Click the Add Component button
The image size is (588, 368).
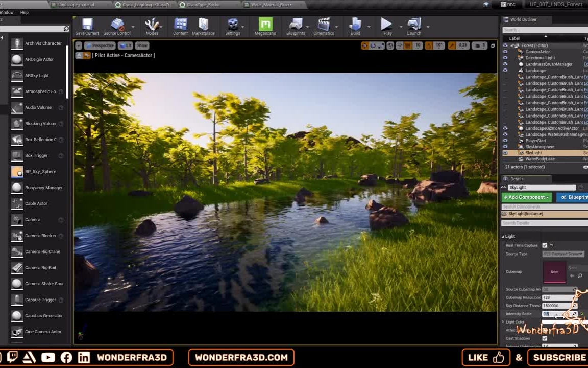point(526,197)
